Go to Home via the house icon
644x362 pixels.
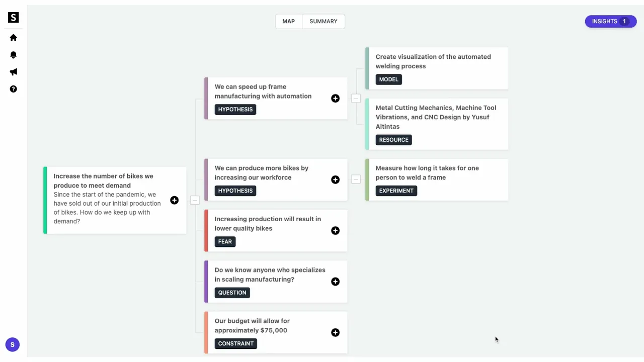14,38
